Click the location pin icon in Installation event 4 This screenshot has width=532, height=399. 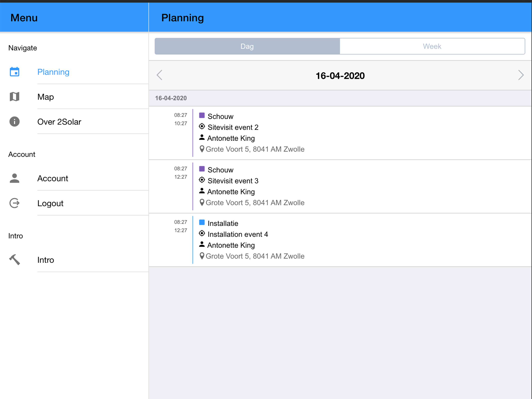click(202, 256)
